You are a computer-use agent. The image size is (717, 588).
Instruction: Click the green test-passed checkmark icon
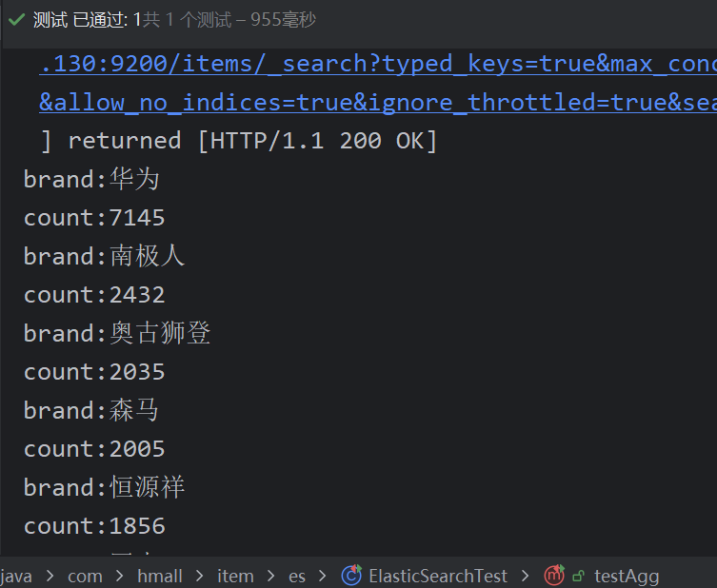tap(16, 20)
